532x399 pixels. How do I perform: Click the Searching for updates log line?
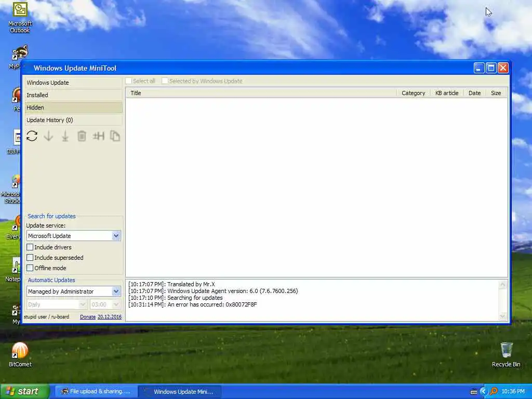pos(176,298)
